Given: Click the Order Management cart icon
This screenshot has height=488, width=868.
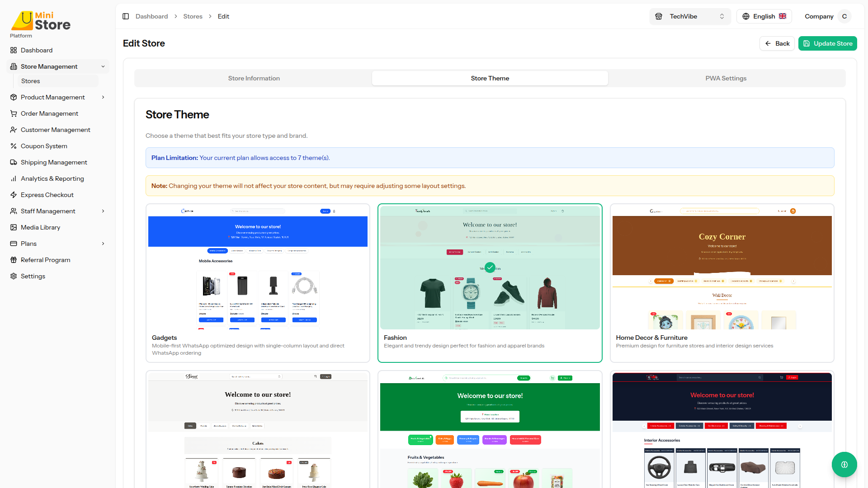Looking at the screenshot, I should [x=14, y=113].
